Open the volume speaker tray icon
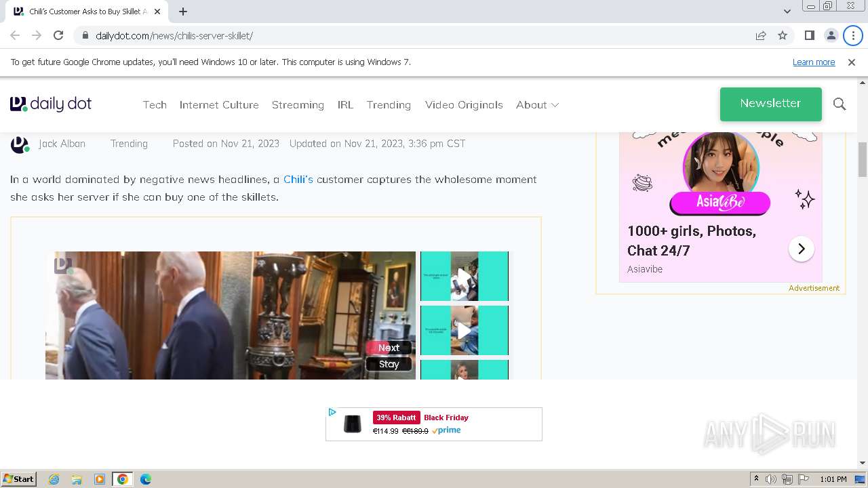This screenshot has height=488, width=868. coord(771,479)
